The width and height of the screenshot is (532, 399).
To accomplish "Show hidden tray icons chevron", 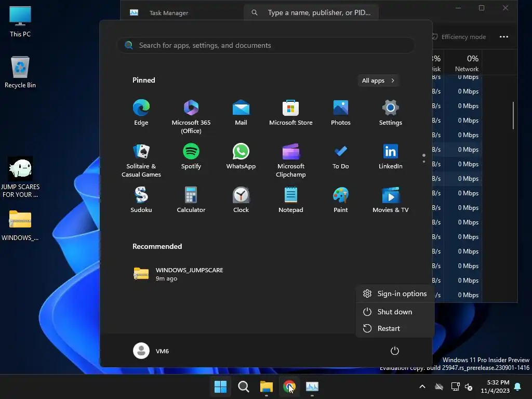I will [422, 387].
